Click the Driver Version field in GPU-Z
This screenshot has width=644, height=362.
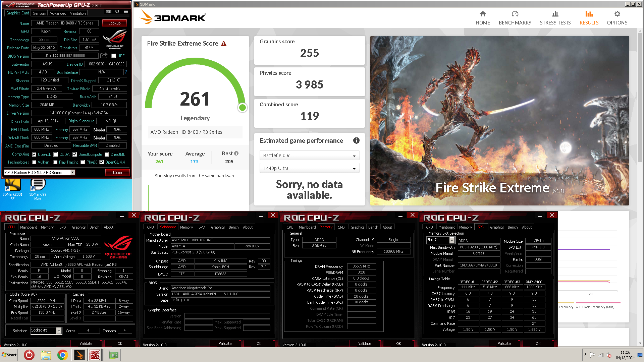click(x=79, y=113)
